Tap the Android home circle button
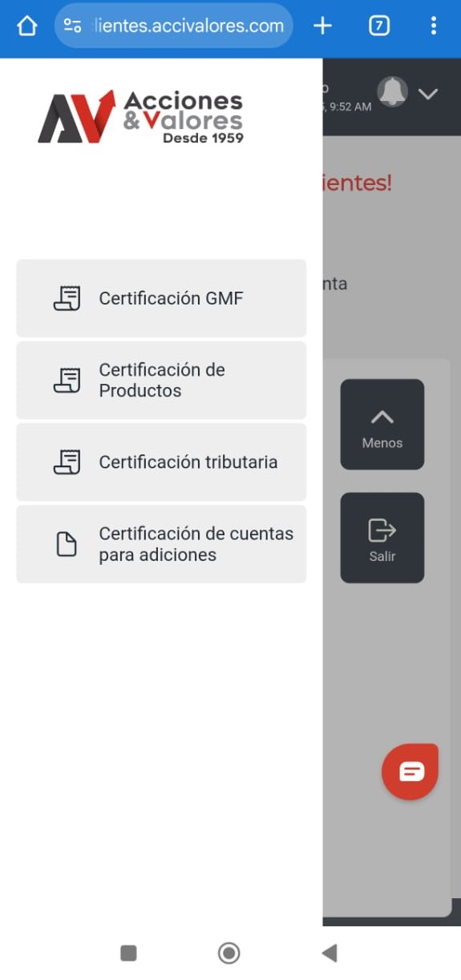Viewport: 461px width, 980px height. coord(229,952)
